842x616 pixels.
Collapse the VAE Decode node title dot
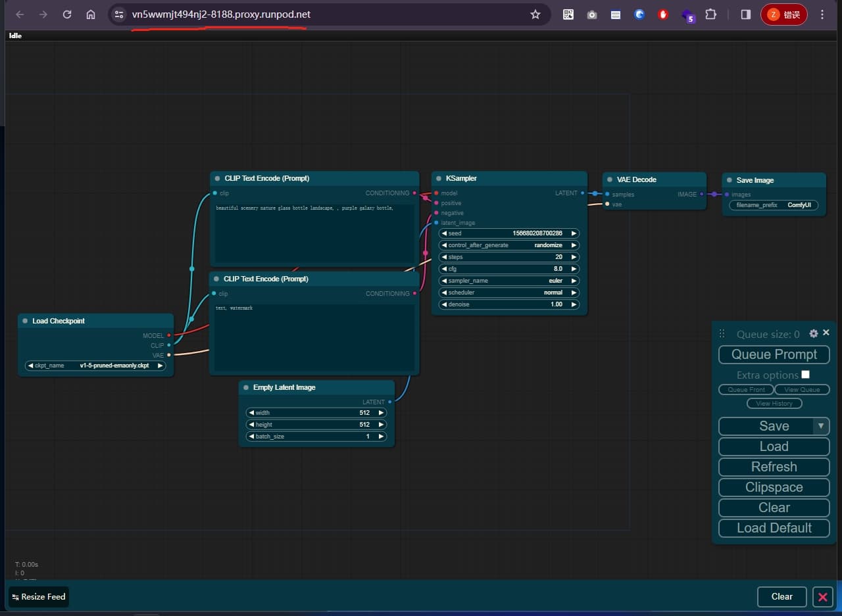[610, 179]
